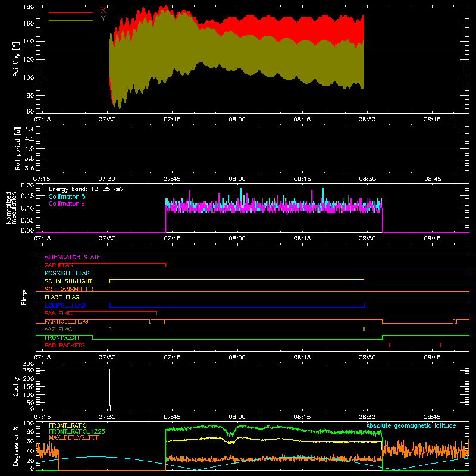Click the 'Quality' axis title

(x=16, y=386)
